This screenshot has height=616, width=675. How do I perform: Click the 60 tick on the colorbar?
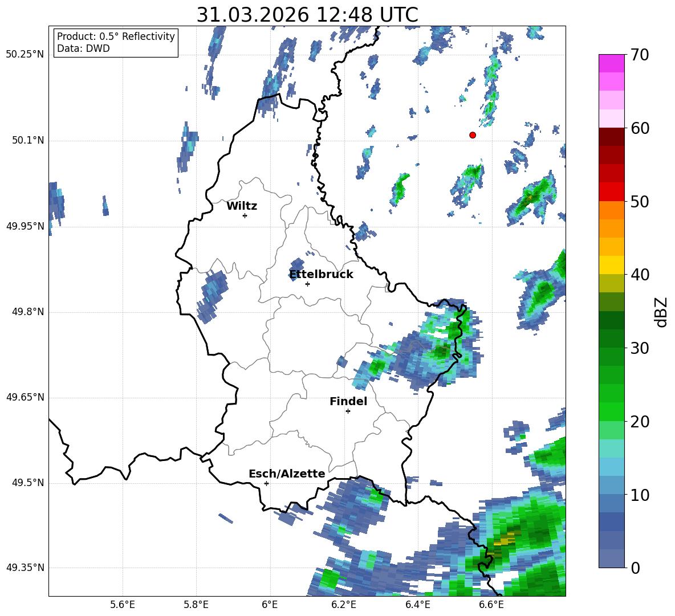(639, 128)
